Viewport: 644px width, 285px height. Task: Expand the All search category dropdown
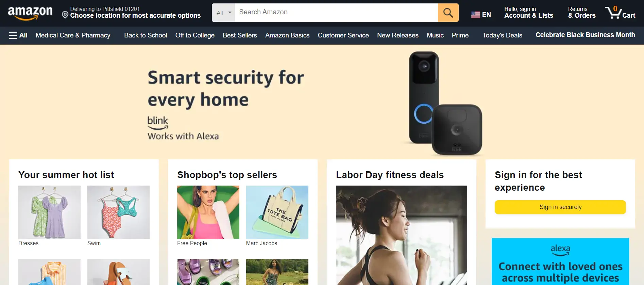(224, 13)
